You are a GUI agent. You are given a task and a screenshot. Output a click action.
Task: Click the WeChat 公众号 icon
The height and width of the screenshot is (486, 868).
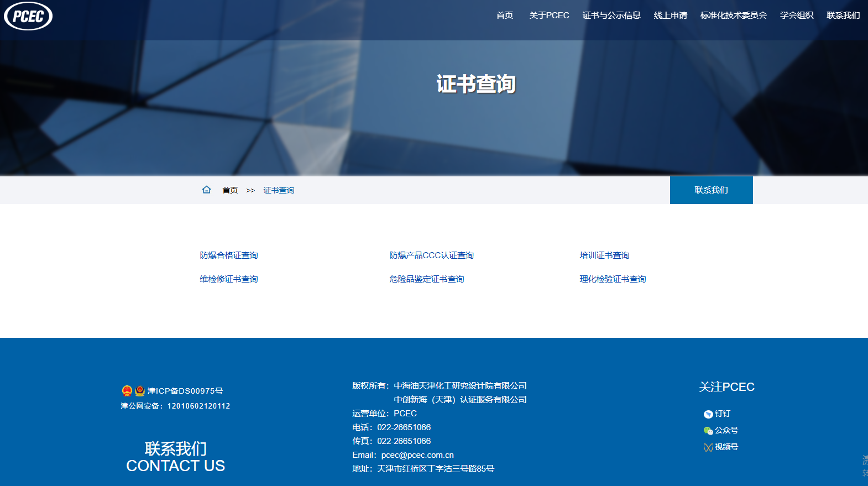708,431
